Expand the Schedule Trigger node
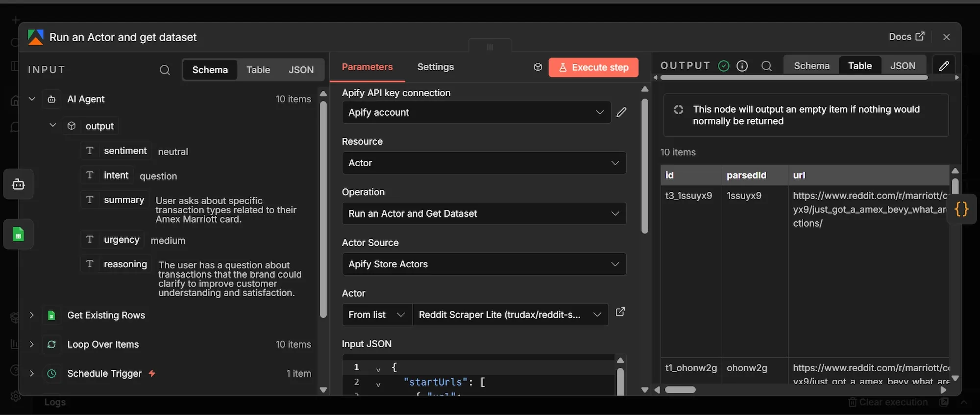 (x=32, y=373)
